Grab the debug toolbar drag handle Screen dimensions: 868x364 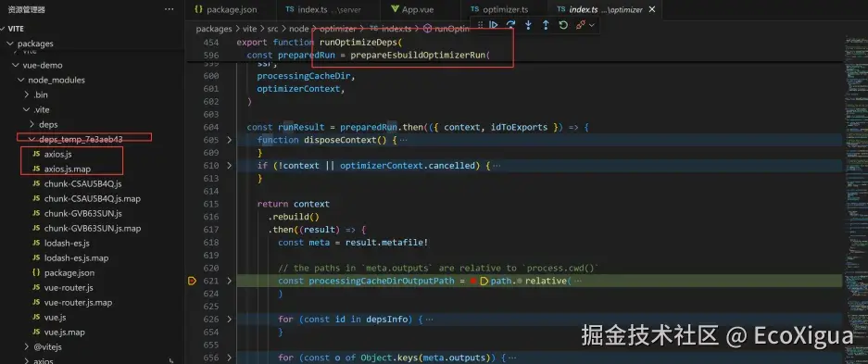pos(480,25)
